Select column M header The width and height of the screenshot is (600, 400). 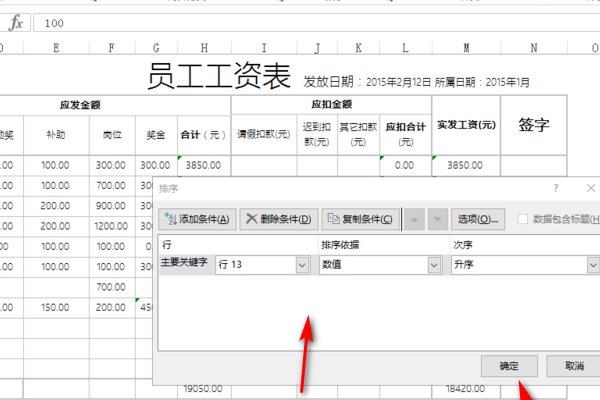coord(466,48)
